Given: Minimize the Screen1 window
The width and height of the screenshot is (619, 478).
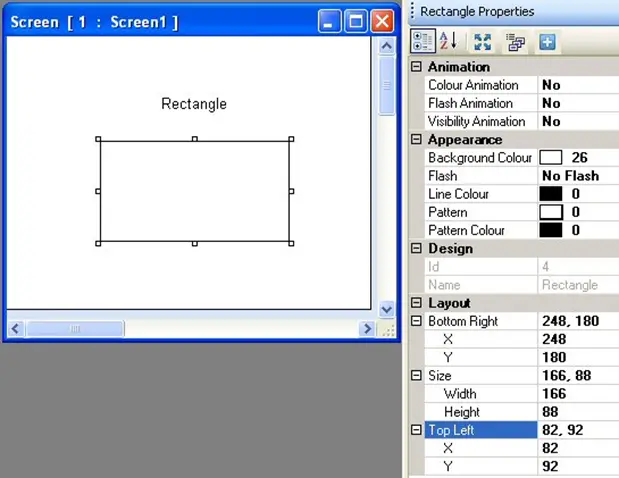Looking at the screenshot, I should [329, 21].
